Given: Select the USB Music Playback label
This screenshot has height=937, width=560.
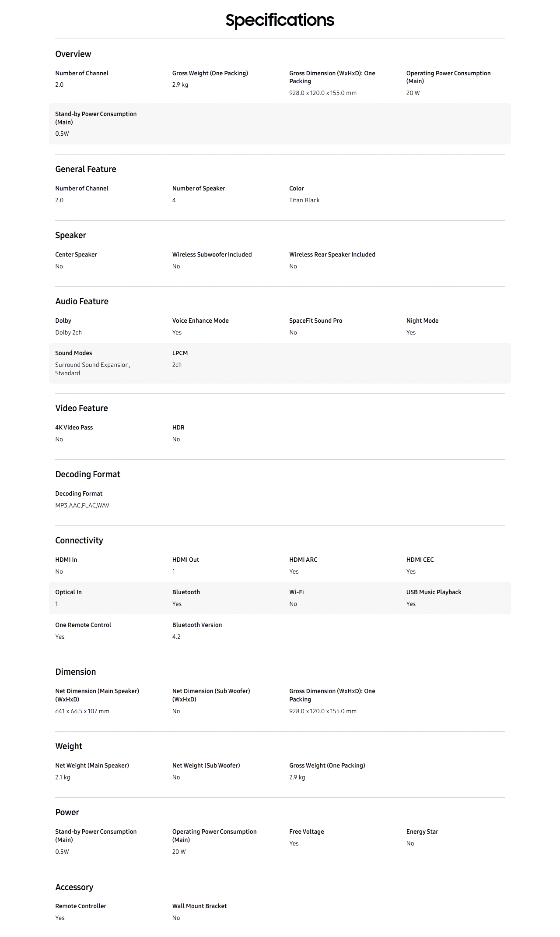Looking at the screenshot, I should click(x=434, y=592).
